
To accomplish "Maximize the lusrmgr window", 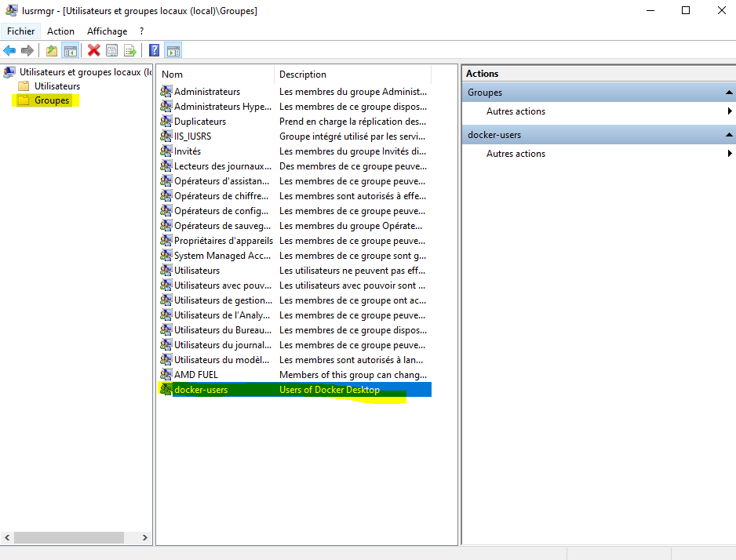I will (x=686, y=10).
